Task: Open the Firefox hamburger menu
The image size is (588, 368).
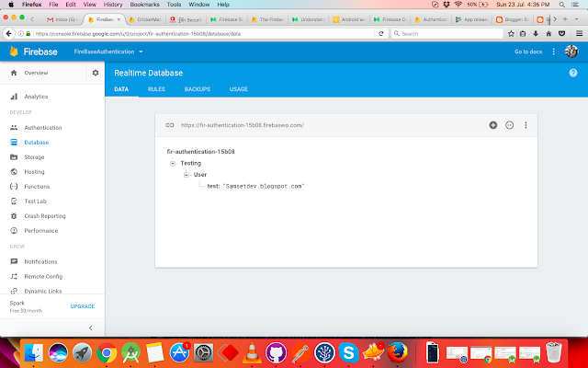Action: pos(579,33)
